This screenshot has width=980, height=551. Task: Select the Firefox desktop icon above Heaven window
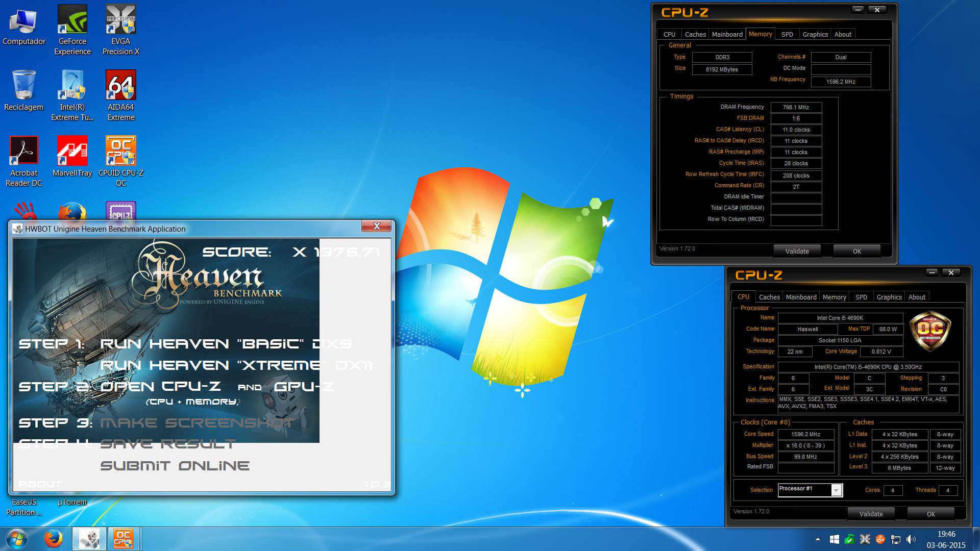72,211
